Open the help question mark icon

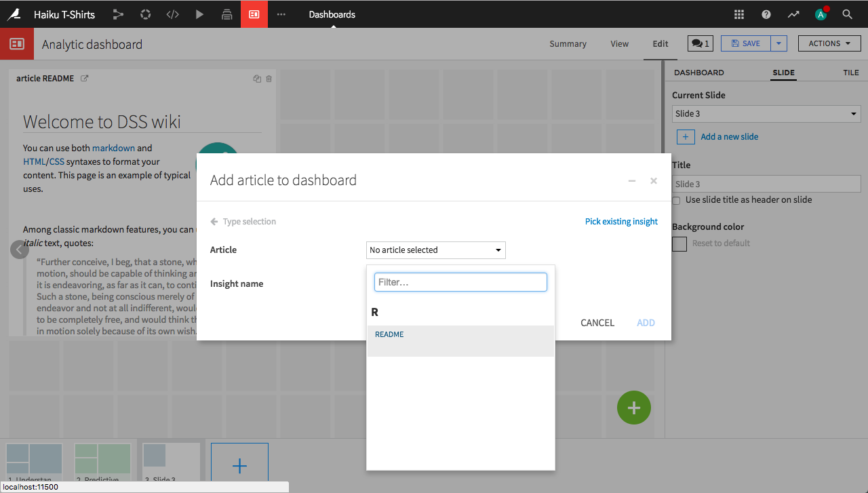(766, 14)
